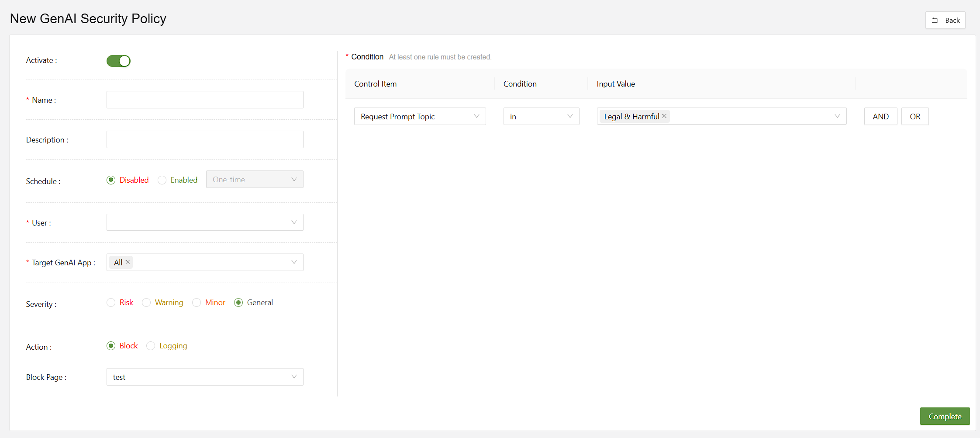
Task: Focus the Name input field
Action: point(204,100)
